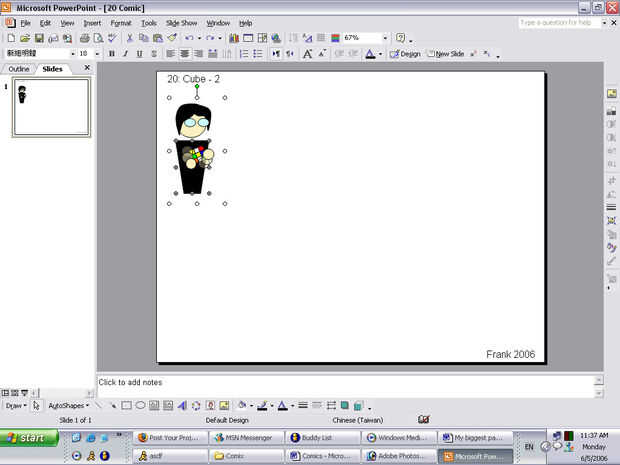620x465 pixels.
Task: Center the text alignment
Action: (x=184, y=54)
